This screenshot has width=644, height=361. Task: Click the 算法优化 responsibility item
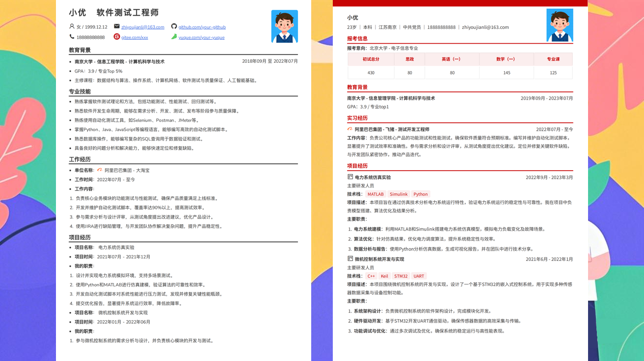(425, 239)
